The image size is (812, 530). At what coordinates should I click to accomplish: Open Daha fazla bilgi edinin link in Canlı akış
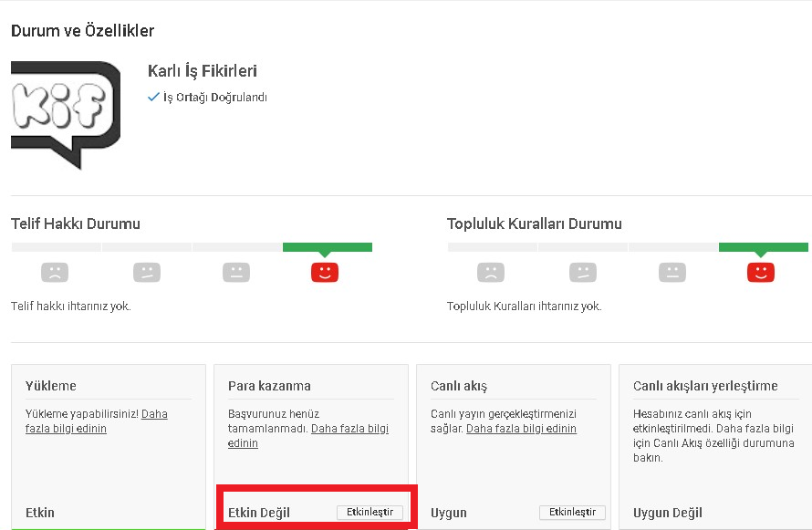pyautogui.click(x=521, y=429)
